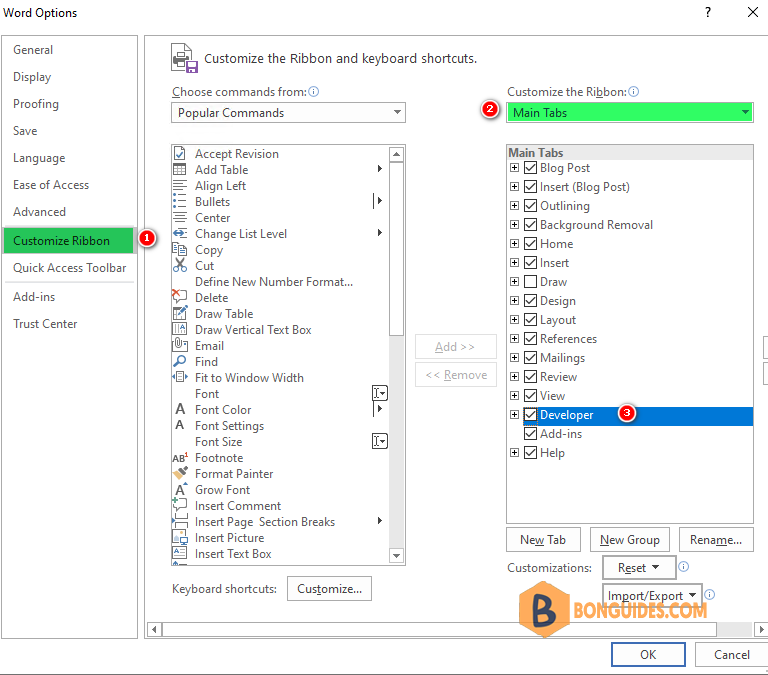Click the Add Table grid icon
The width and height of the screenshot is (768, 675).
click(x=180, y=169)
